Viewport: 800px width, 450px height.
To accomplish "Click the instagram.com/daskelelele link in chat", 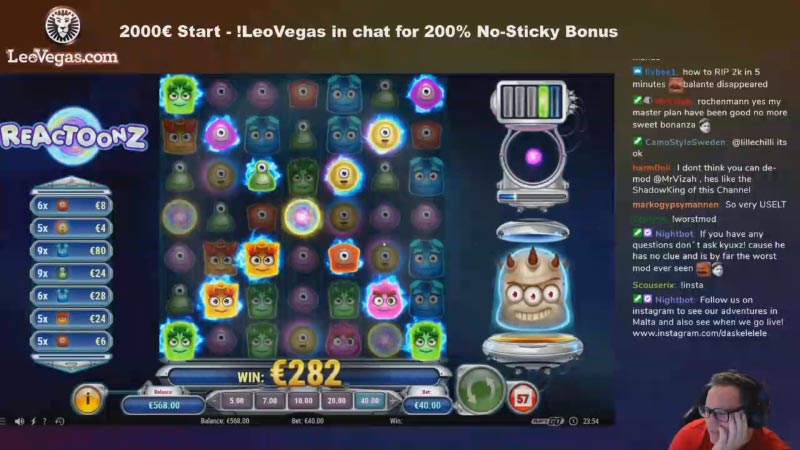I will [x=699, y=333].
